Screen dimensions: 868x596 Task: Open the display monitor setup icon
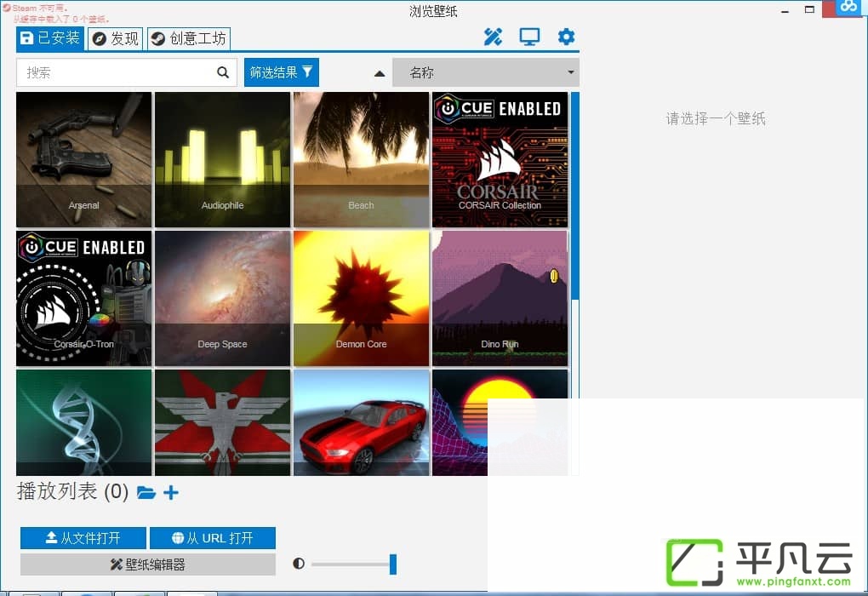point(529,37)
